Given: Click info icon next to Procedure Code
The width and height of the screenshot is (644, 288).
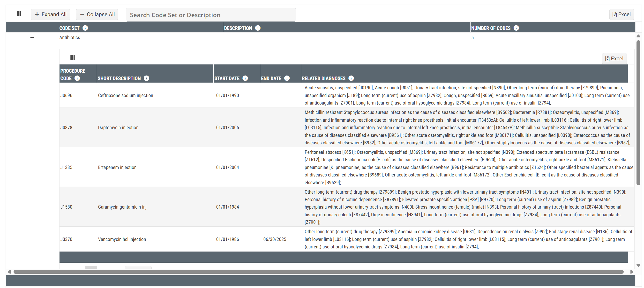Looking at the screenshot, I should [x=77, y=78].
